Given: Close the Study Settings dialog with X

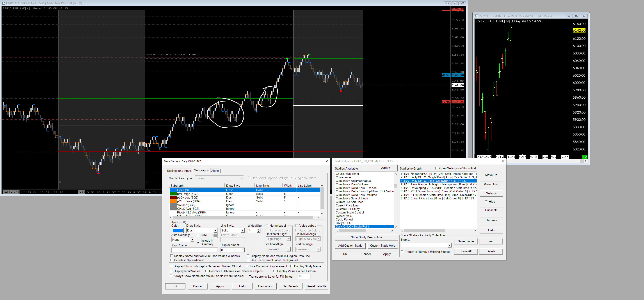Looking at the screenshot, I should [327, 161].
